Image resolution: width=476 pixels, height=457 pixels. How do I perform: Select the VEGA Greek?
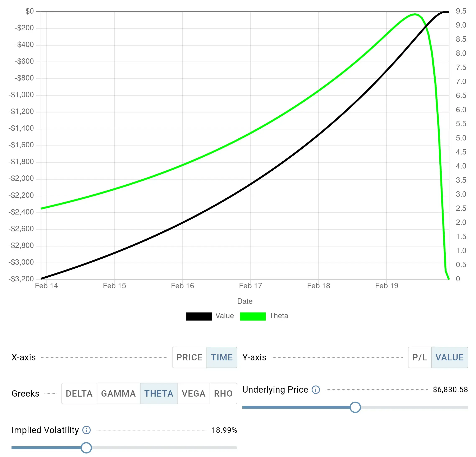coord(193,393)
